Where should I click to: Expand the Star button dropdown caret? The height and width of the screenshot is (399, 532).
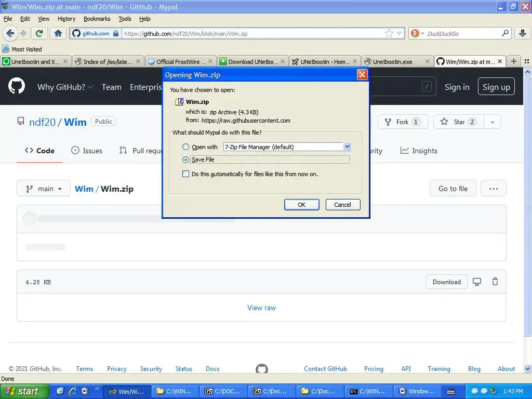pyautogui.click(x=493, y=122)
